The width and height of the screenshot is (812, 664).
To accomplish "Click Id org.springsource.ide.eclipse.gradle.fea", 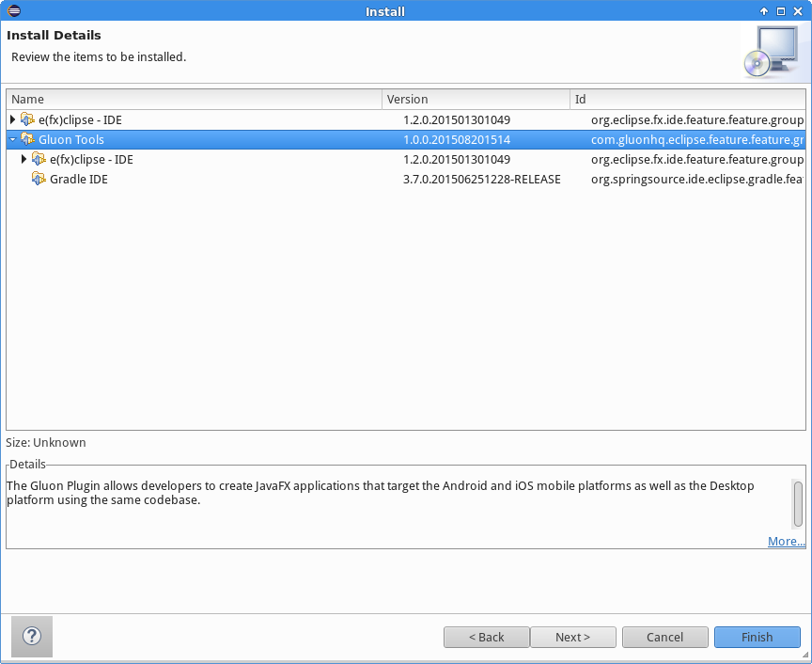I will (697, 179).
